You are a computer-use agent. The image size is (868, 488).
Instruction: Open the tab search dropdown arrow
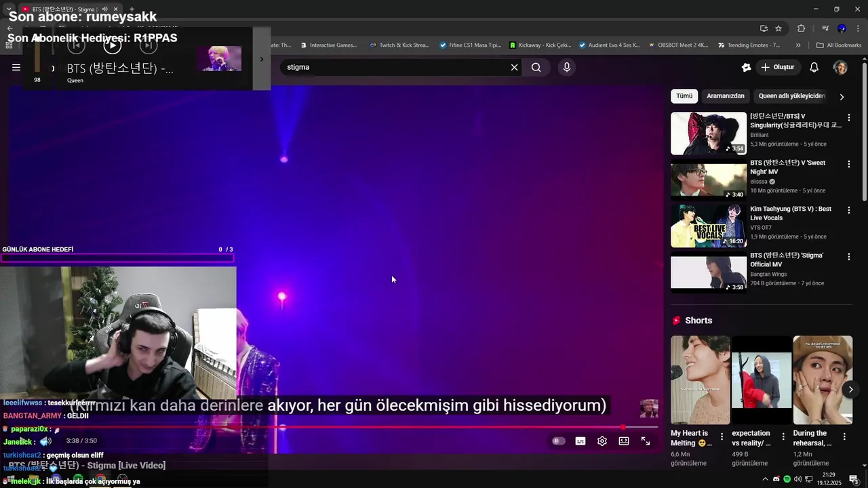coord(9,9)
